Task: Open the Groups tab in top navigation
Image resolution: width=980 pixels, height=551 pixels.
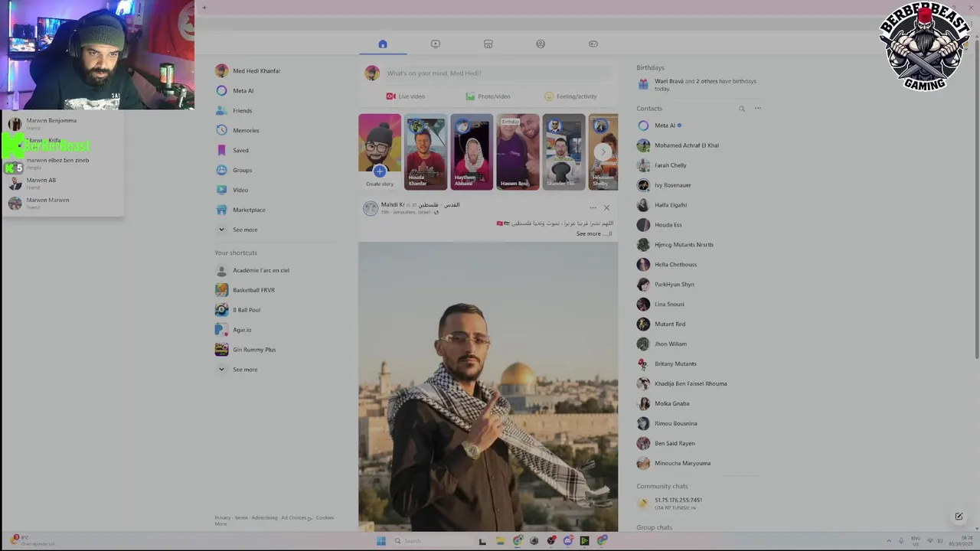Action: pos(541,44)
